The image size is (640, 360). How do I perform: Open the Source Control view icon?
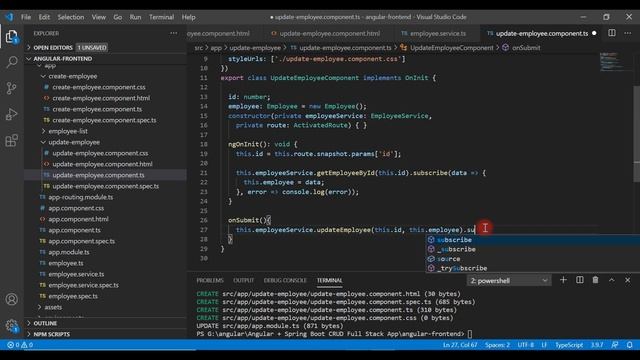(x=11, y=88)
